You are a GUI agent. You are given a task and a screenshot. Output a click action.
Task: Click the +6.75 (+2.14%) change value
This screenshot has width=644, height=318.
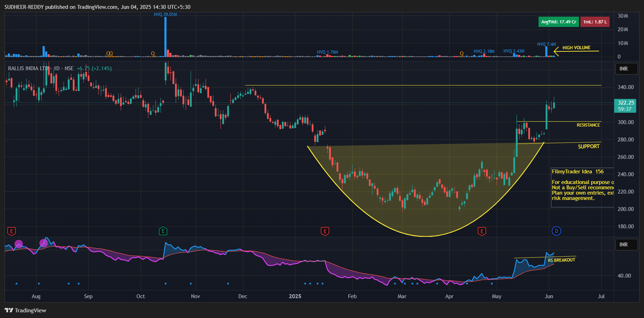click(94, 68)
